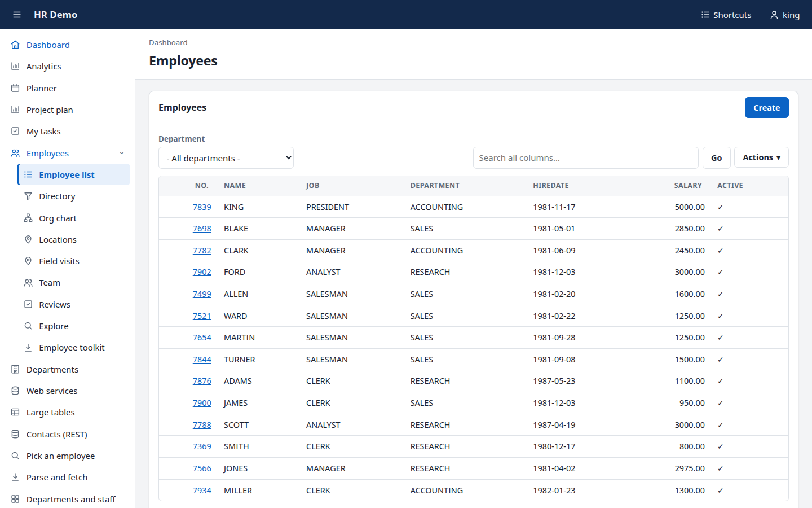This screenshot has height=508, width=812.
Task: Click the Large tables grid icon
Action: (x=15, y=412)
